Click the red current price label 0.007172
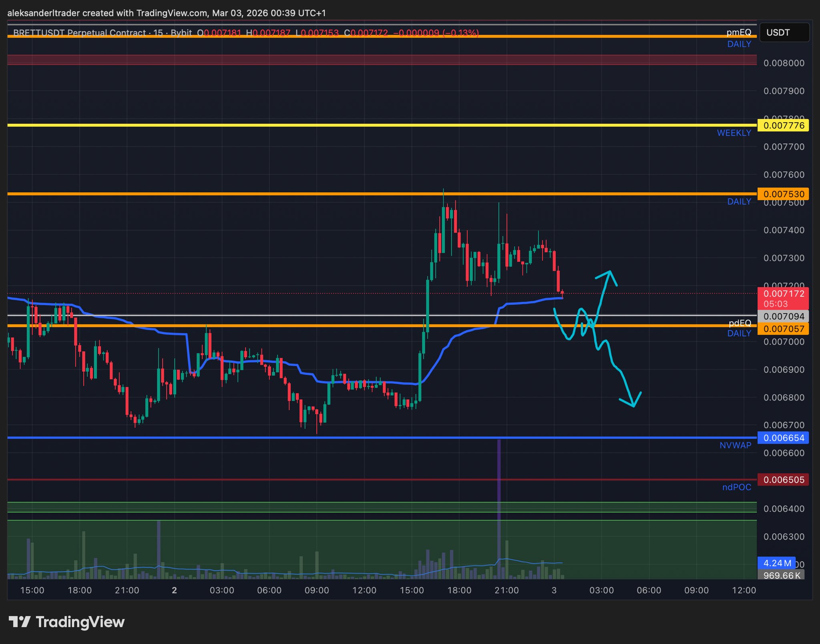820x644 pixels. (783, 294)
